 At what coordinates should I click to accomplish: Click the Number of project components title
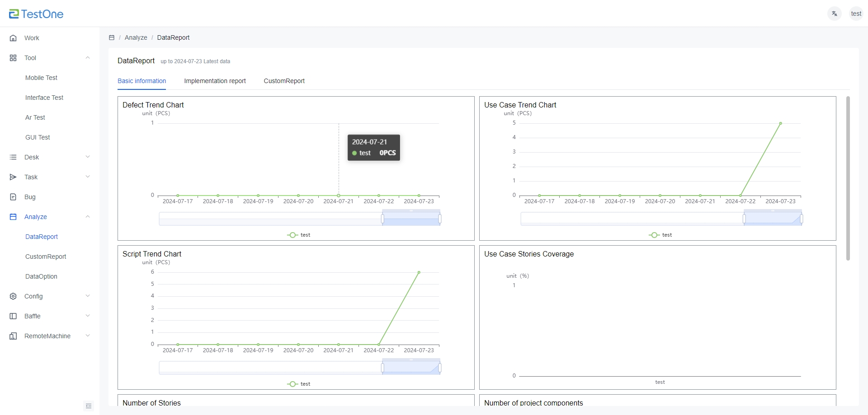[x=533, y=403]
